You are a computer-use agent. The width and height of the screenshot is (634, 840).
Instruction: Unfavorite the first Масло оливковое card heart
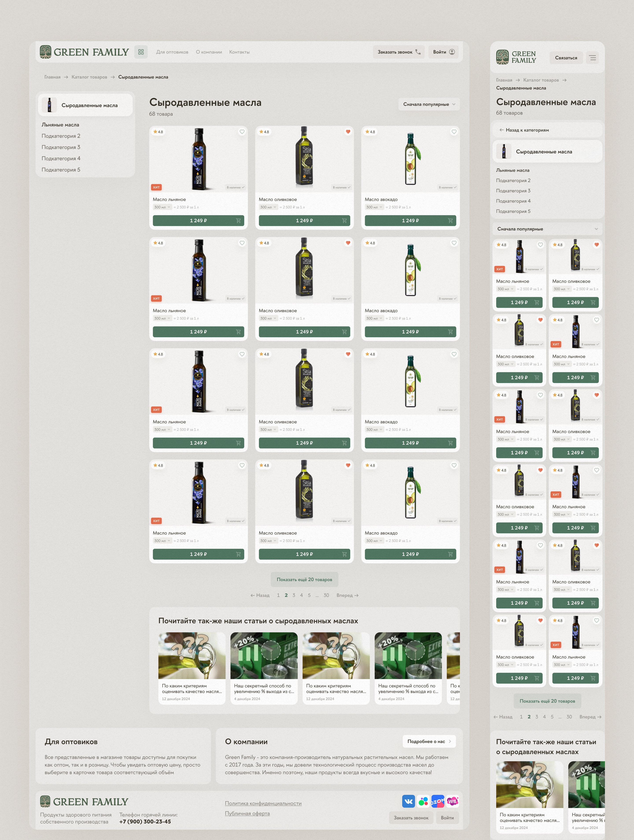click(x=348, y=132)
